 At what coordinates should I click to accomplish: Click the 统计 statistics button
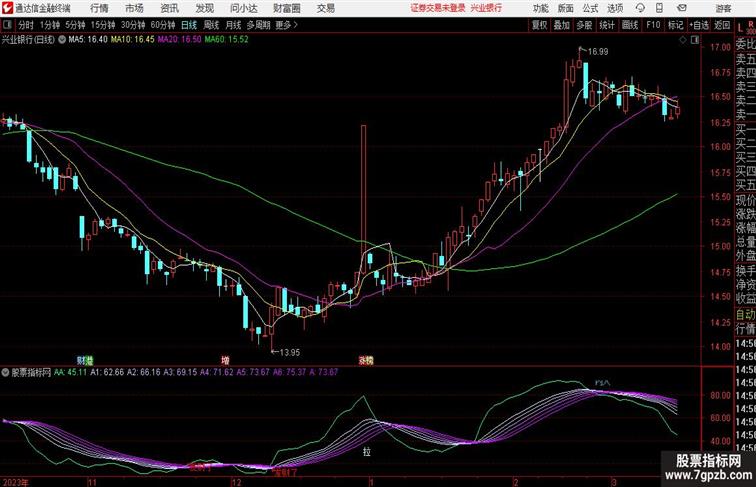point(607,25)
